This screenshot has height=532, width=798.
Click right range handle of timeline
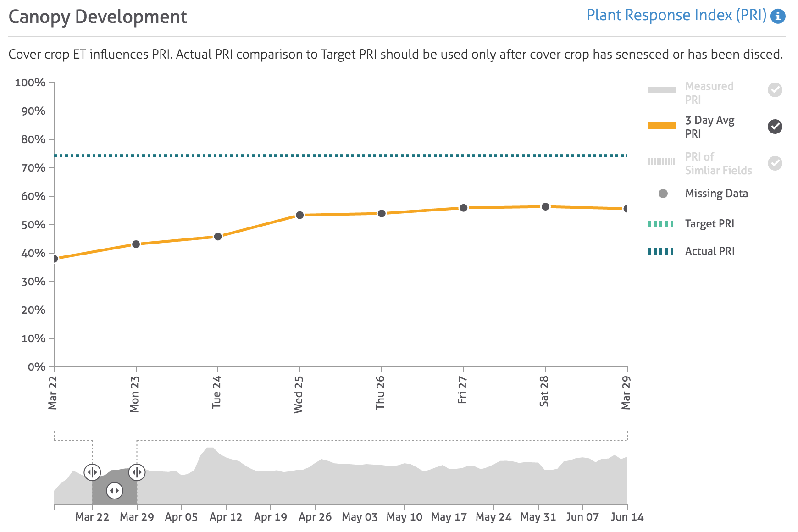click(x=137, y=472)
